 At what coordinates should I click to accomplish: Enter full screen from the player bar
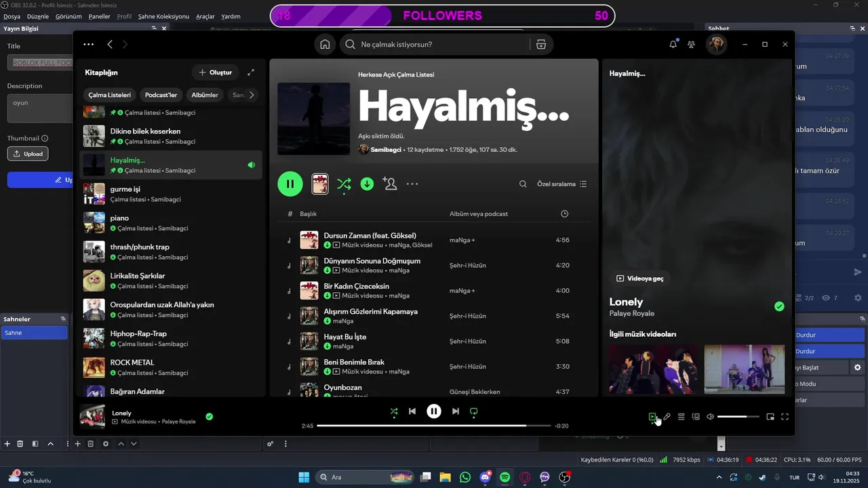point(785,417)
